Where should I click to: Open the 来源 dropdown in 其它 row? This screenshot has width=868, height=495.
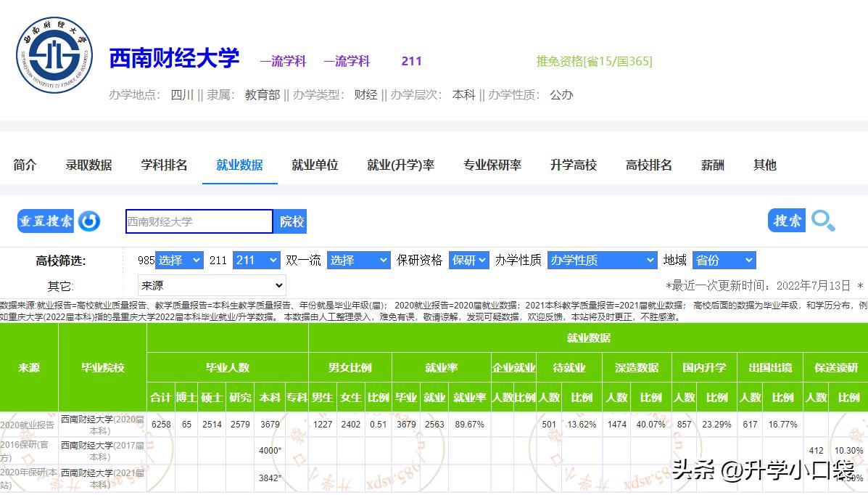[x=211, y=284]
